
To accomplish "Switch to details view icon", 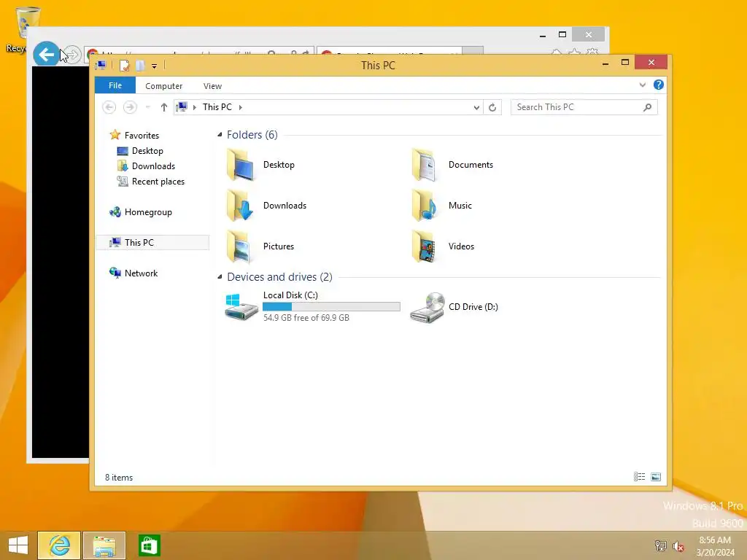I will [x=639, y=477].
